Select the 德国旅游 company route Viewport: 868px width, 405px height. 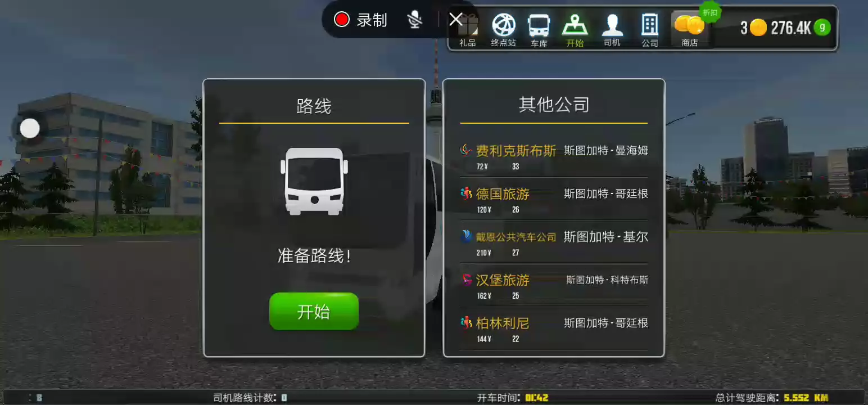coord(554,199)
